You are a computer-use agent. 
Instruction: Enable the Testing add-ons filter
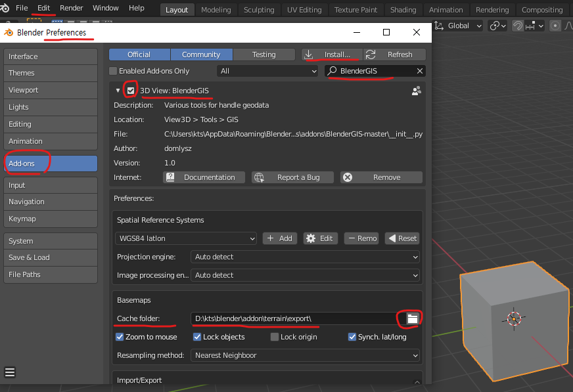pos(264,54)
